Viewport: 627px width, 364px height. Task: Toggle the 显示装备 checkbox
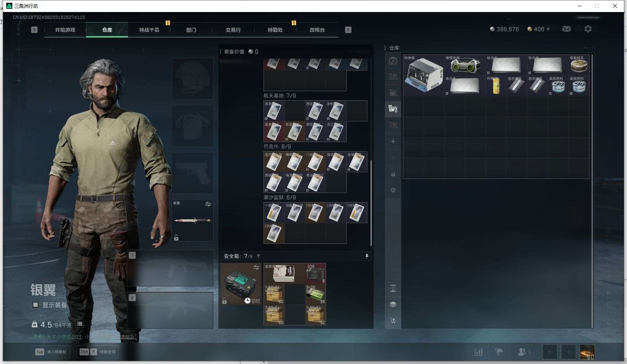[36, 305]
